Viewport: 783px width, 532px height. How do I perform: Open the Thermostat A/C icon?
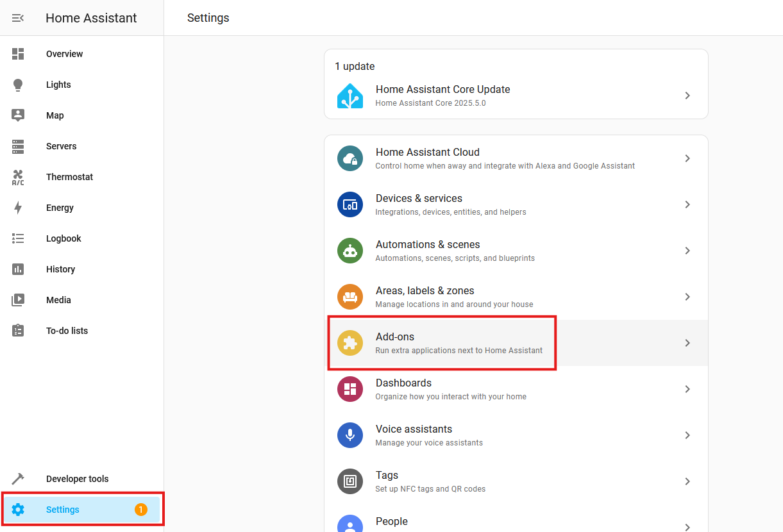(x=18, y=178)
